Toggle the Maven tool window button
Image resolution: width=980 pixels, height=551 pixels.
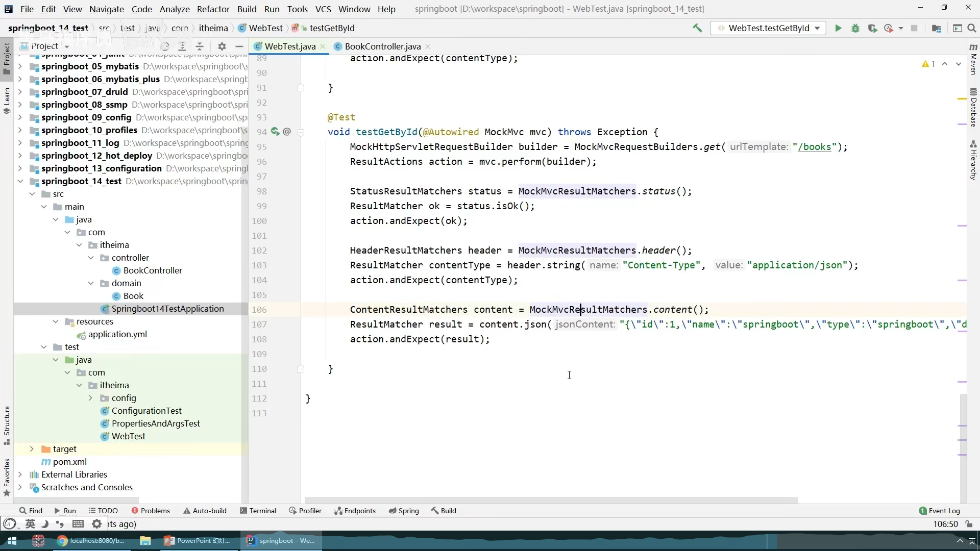[x=973, y=59]
